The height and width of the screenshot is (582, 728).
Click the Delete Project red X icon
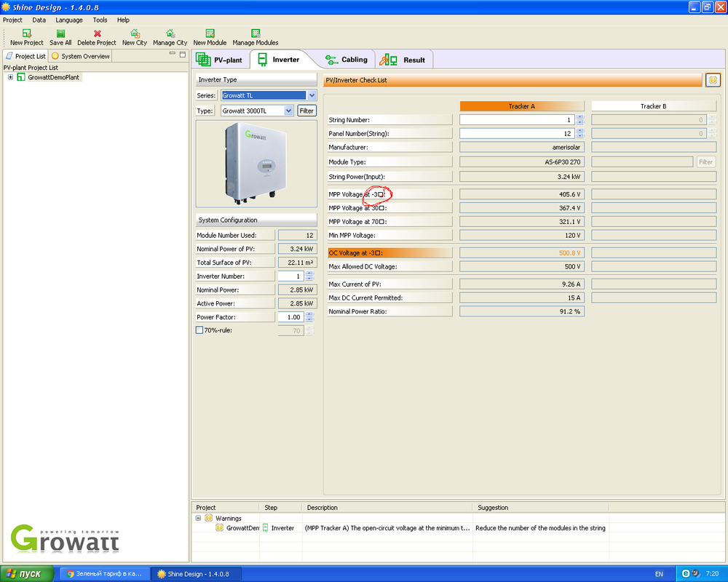tap(97, 33)
